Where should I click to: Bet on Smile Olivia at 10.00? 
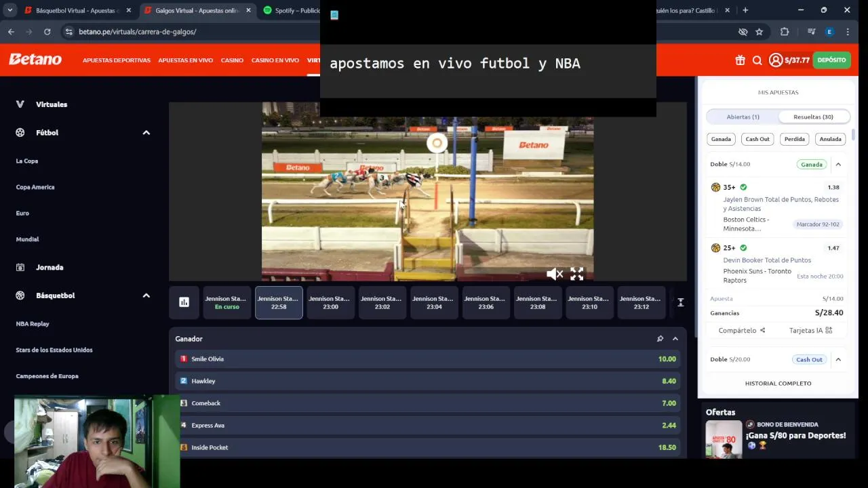pyautogui.click(x=427, y=359)
